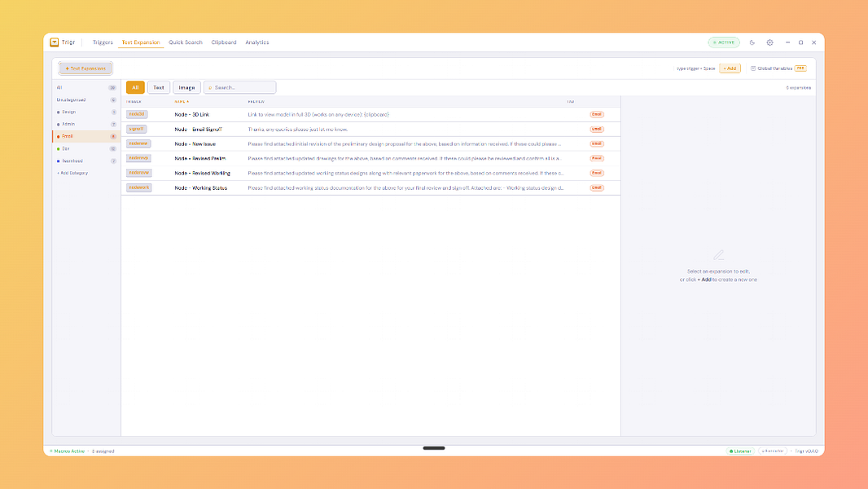Click Email tag on Node - 3D Link row
The height and width of the screenshot is (489, 868).
(x=597, y=115)
